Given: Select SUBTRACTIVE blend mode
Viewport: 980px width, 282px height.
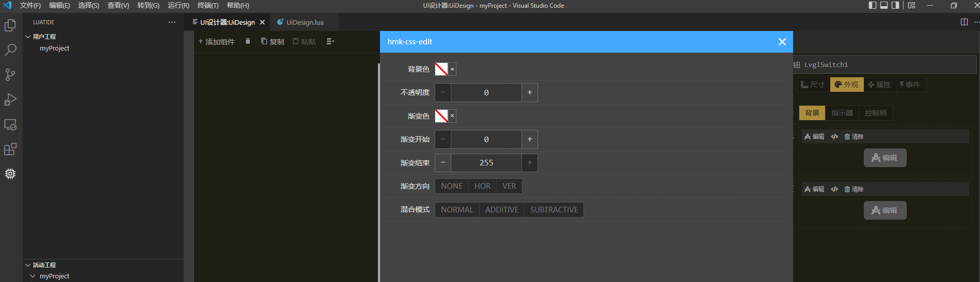Looking at the screenshot, I should (x=554, y=210).
